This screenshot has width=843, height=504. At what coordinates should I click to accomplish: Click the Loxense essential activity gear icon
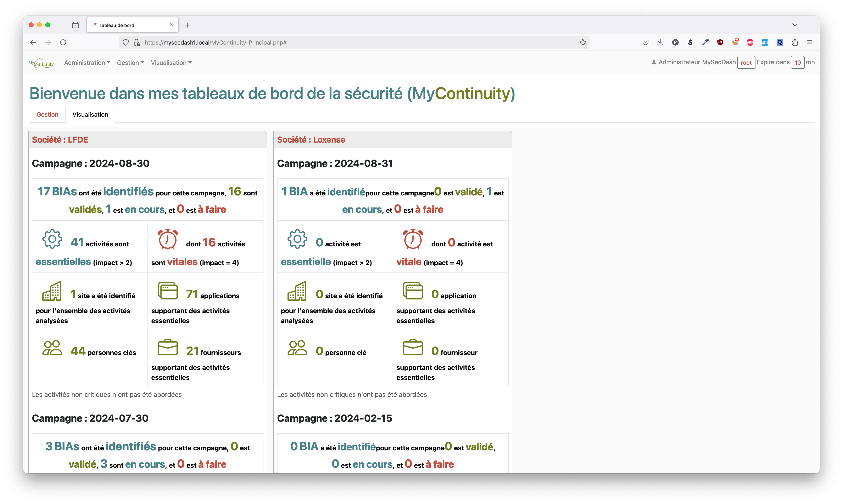(297, 239)
